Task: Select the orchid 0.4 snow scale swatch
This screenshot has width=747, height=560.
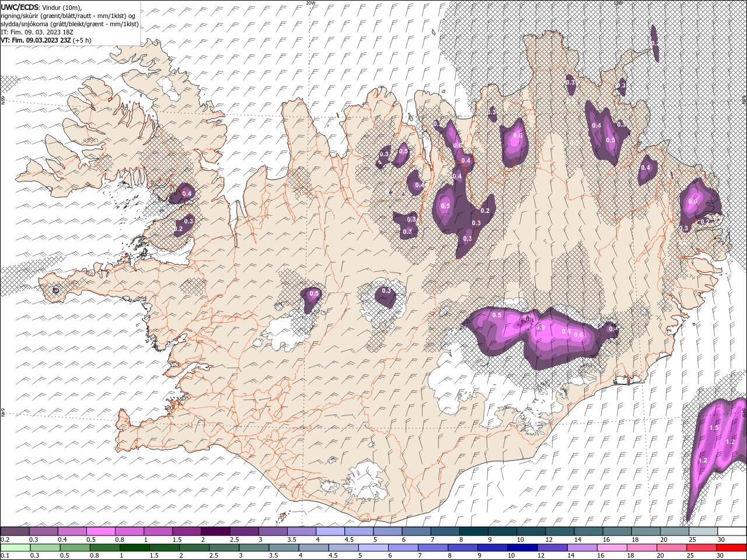Action: 72,531
